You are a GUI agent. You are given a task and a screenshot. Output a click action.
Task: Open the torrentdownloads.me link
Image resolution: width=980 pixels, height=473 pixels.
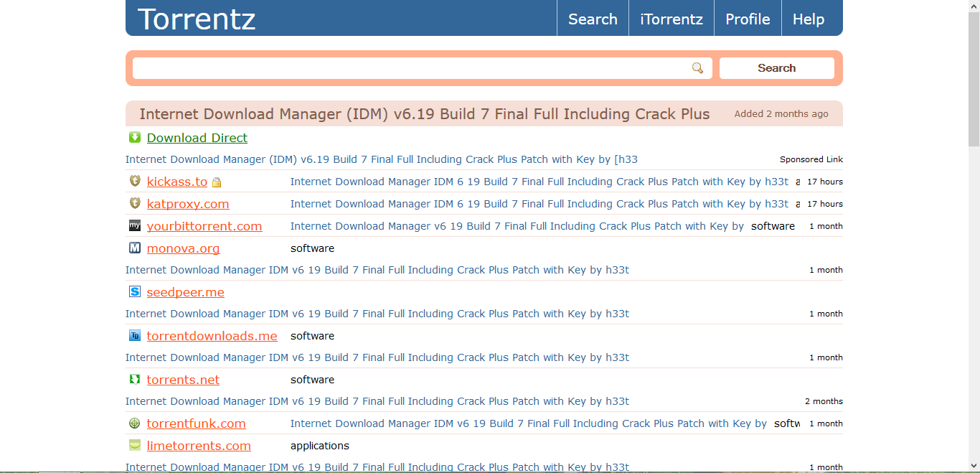pyautogui.click(x=212, y=336)
